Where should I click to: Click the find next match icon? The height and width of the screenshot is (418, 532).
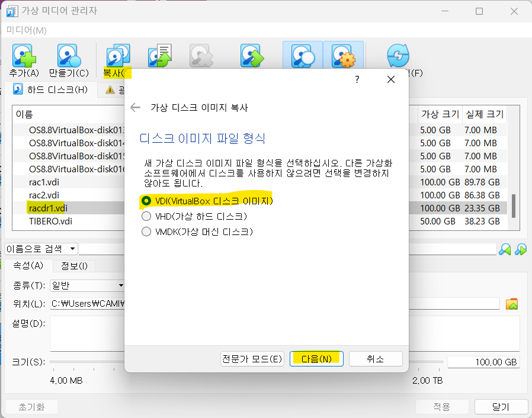(521, 249)
